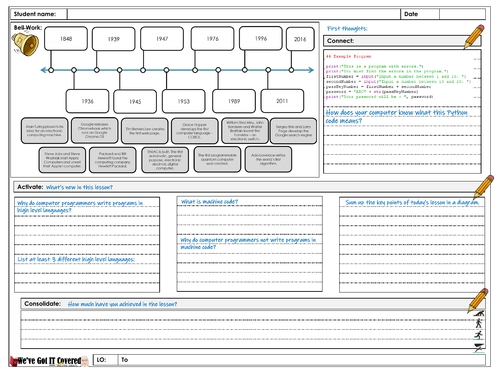Select the 1848 timeline year box
The width and height of the screenshot is (500, 375).
(66, 39)
